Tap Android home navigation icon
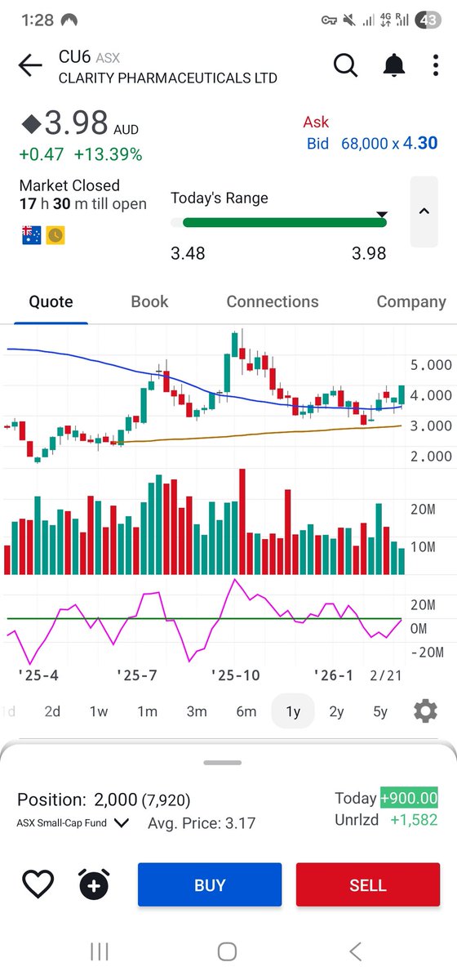 228,951
